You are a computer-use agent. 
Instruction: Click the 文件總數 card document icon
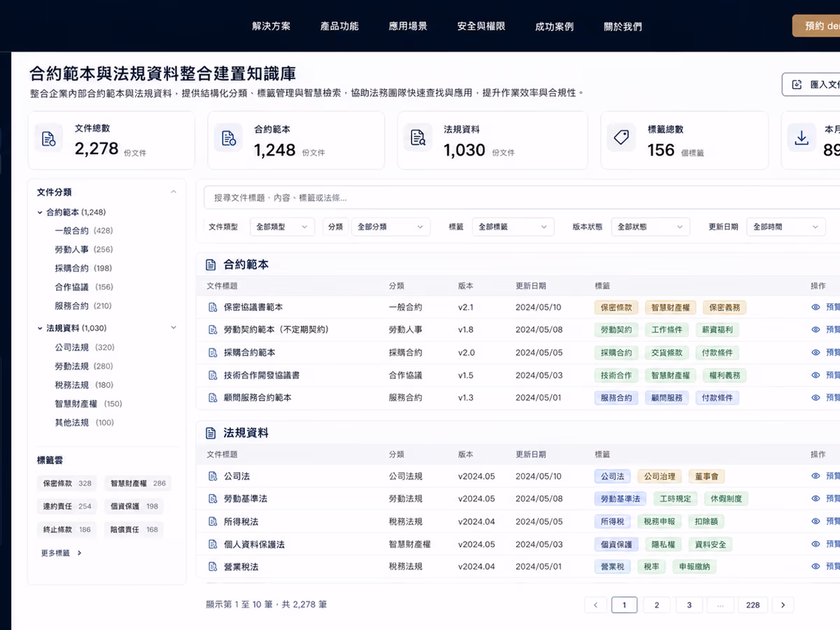48,138
